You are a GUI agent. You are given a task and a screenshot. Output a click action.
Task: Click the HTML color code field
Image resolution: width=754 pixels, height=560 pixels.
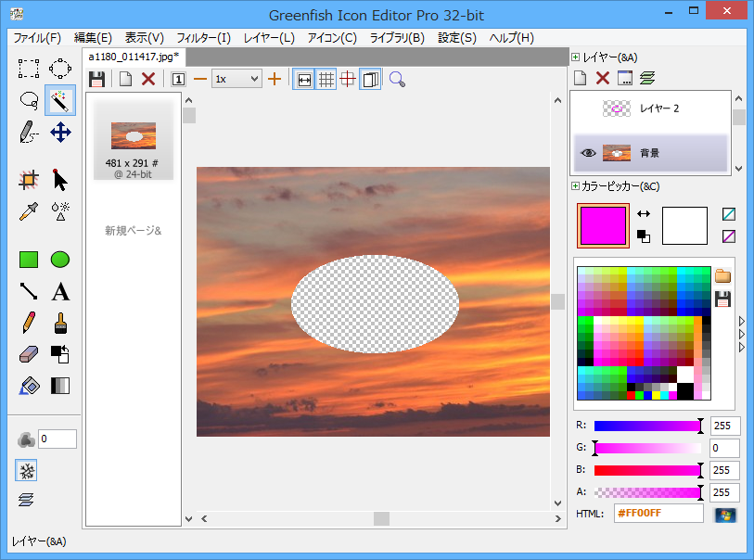[658, 514]
